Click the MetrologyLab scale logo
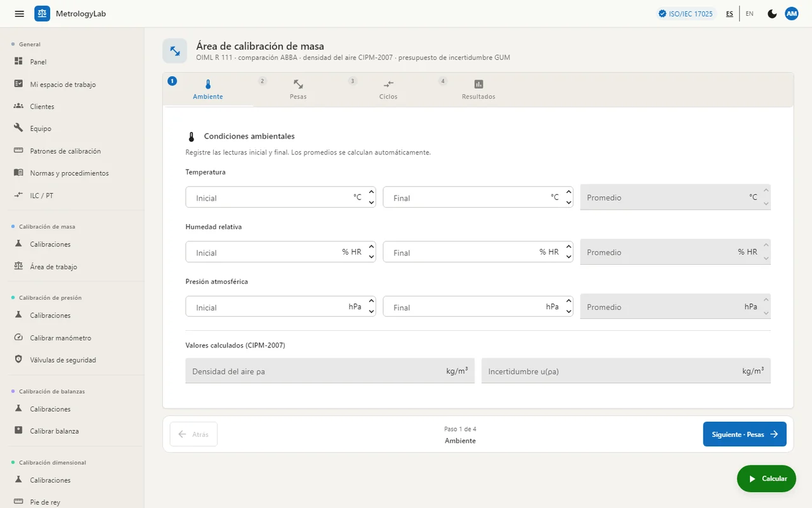 [x=42, y=13]
